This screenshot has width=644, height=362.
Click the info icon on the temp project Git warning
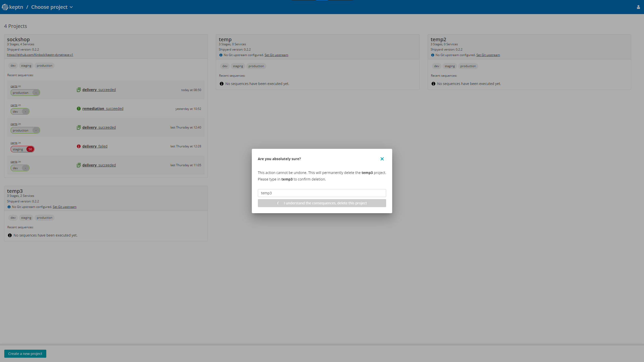pos(221,55)
